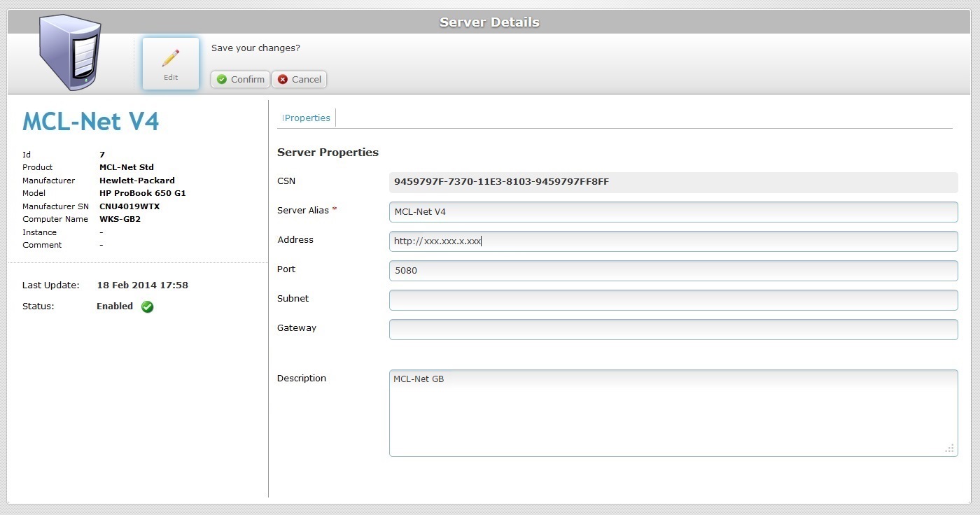Image resolution: width=980 pixels, height=515 pixels.
Task: Select serial number CNU4019WTX
Action: click(129, 206)
